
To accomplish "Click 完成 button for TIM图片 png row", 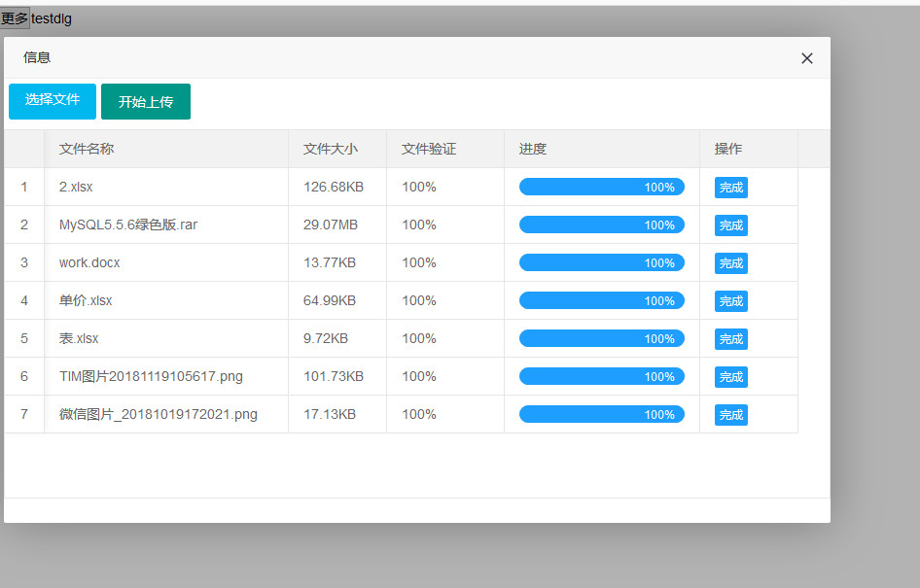I will click(x=730, y=377).
